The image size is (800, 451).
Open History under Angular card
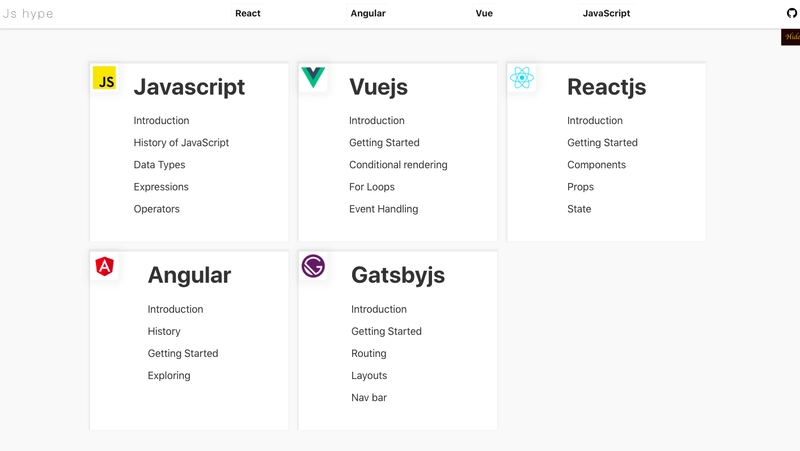pos(164,331)
